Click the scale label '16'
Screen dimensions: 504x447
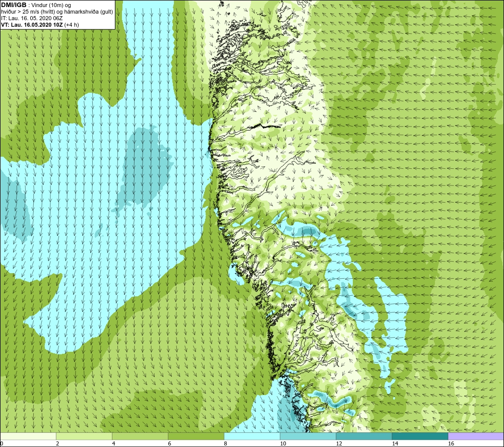[451, 444]
